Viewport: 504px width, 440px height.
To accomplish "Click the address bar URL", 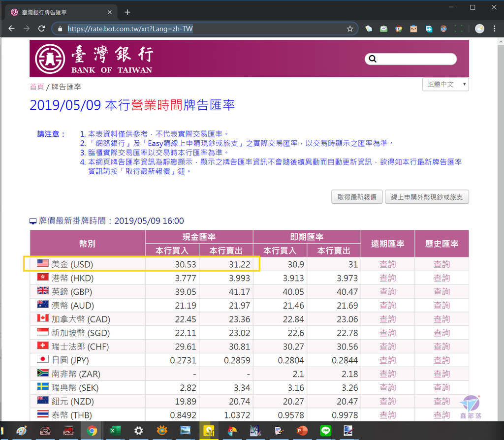I will pyautogui.click(x=130, y=29).
